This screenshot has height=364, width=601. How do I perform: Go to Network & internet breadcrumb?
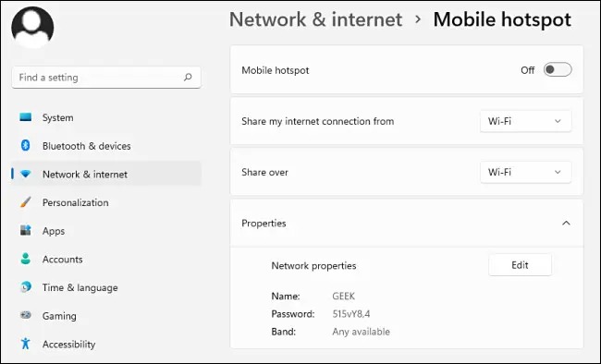[x=316, y=19]
